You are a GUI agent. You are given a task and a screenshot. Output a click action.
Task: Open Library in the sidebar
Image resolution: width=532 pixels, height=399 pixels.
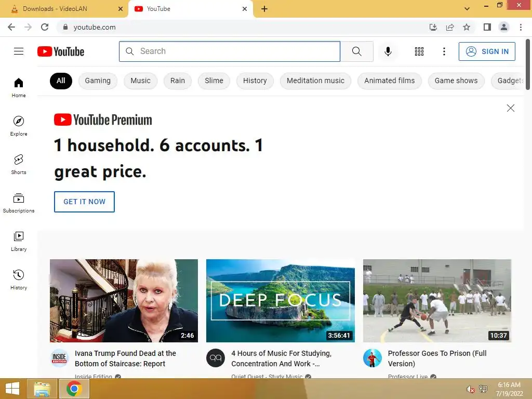pos(19,241)
